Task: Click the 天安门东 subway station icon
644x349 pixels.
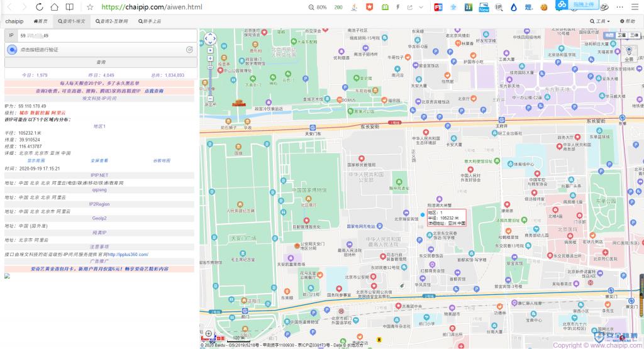Action: coord(313,128)
